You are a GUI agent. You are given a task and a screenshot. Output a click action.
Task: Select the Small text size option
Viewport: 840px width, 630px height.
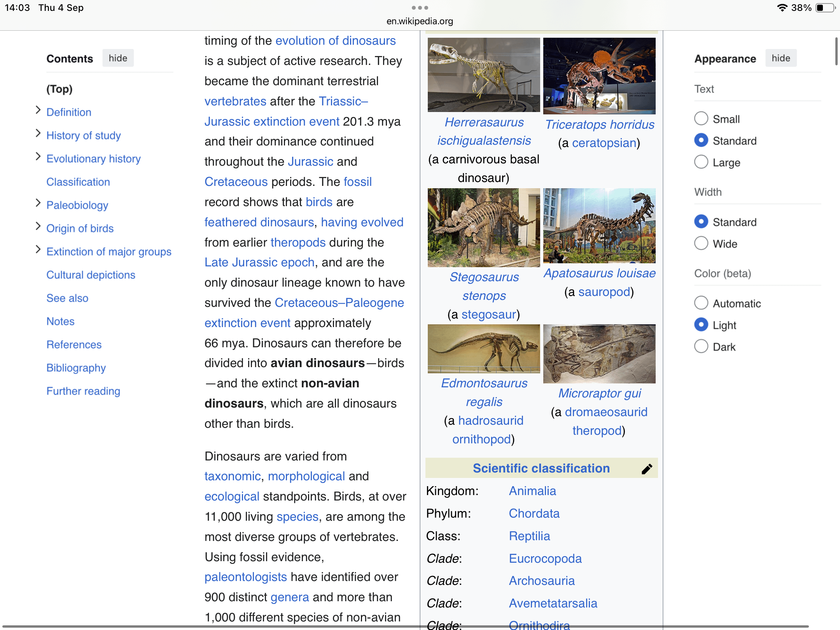coord(701,119)
